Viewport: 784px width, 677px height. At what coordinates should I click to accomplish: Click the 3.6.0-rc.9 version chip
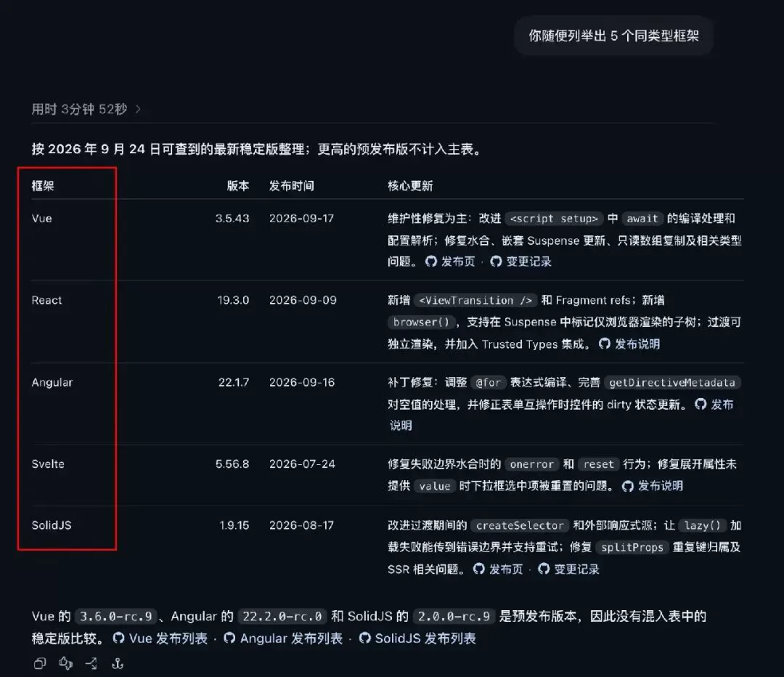tap(116, 617)
